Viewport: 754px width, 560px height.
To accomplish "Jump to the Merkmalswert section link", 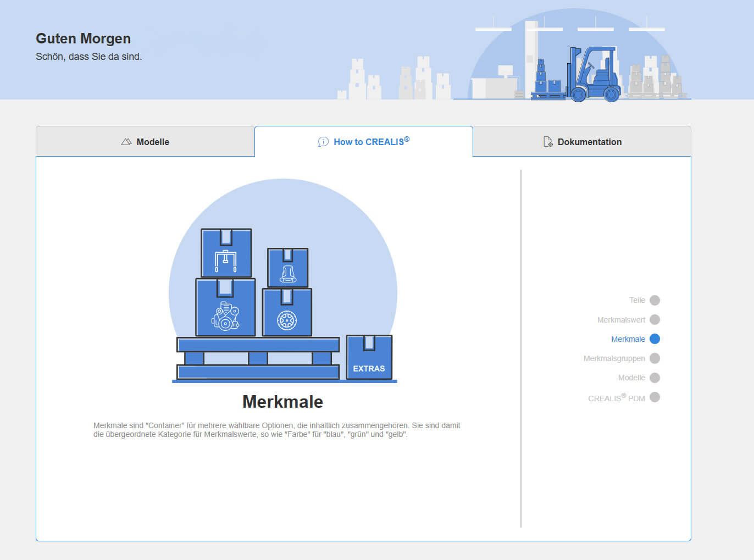I will 621,320.
